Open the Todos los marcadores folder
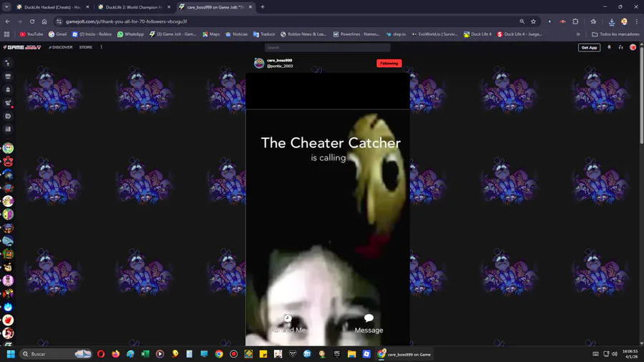 [x=615, y=34]
